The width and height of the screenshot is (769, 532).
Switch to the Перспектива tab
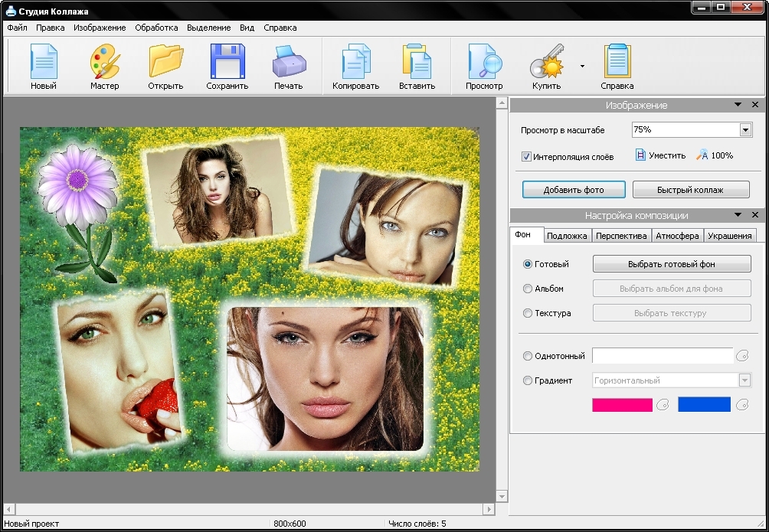click(x=621, y=236)
